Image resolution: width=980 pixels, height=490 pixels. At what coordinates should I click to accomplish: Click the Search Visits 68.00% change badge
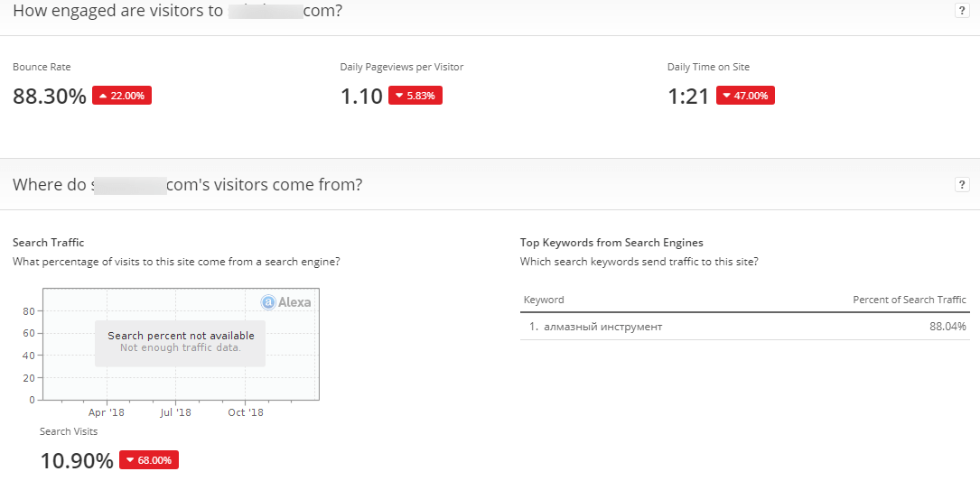(x=149, y=460)
